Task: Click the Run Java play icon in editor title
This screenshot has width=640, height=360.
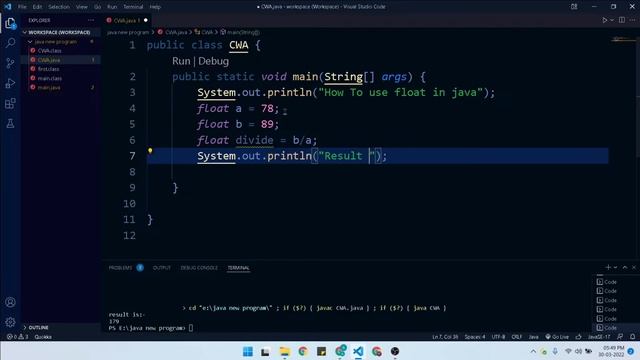Action: point(604,20)
